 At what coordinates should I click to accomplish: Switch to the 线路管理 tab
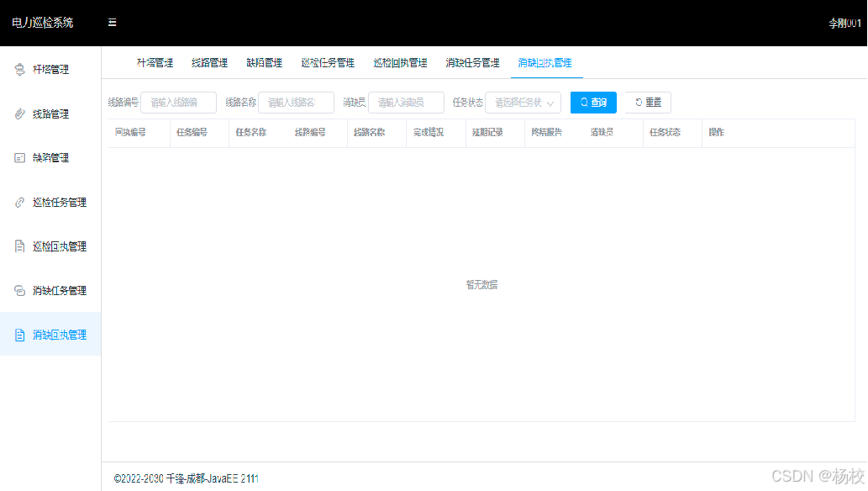(209, 62)
